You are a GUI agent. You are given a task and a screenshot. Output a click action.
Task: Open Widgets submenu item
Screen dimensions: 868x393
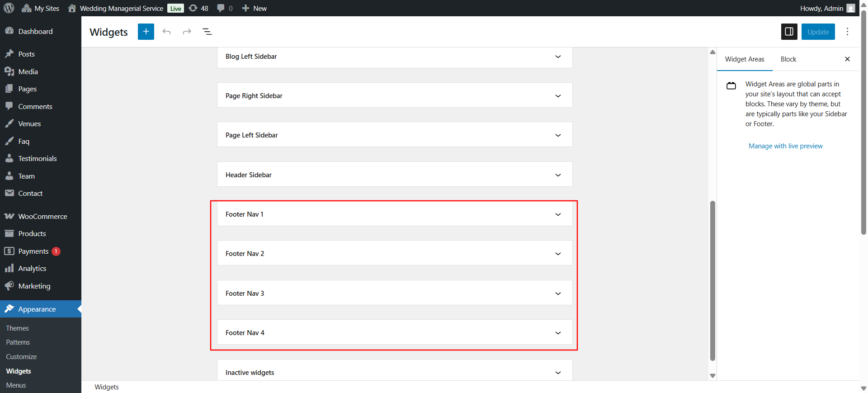[19, 371]
